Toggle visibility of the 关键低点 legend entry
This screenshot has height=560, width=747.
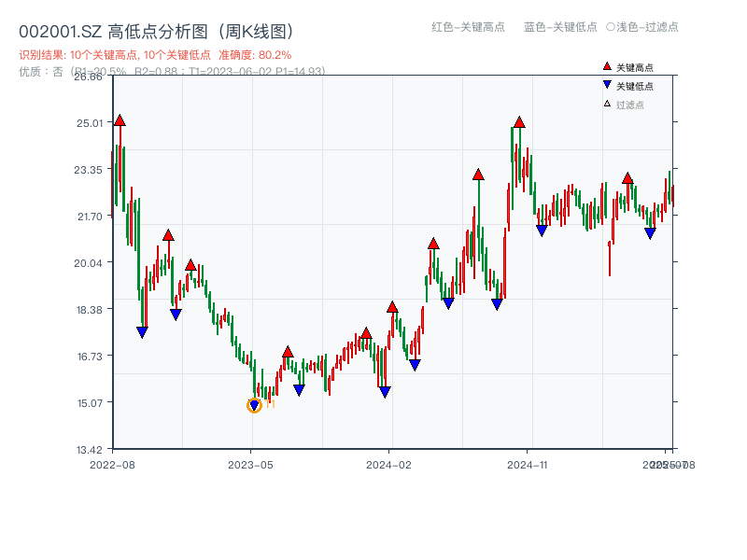(635, 84)
